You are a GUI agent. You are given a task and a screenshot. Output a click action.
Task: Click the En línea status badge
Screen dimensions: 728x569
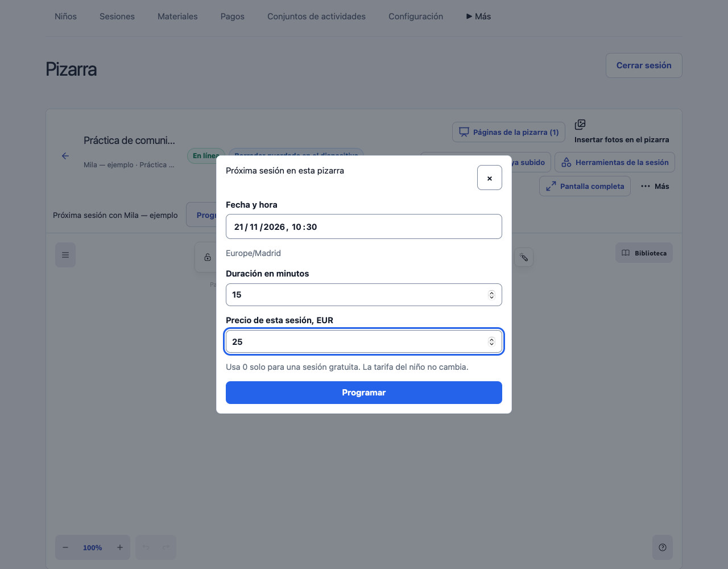click(205, 156)
